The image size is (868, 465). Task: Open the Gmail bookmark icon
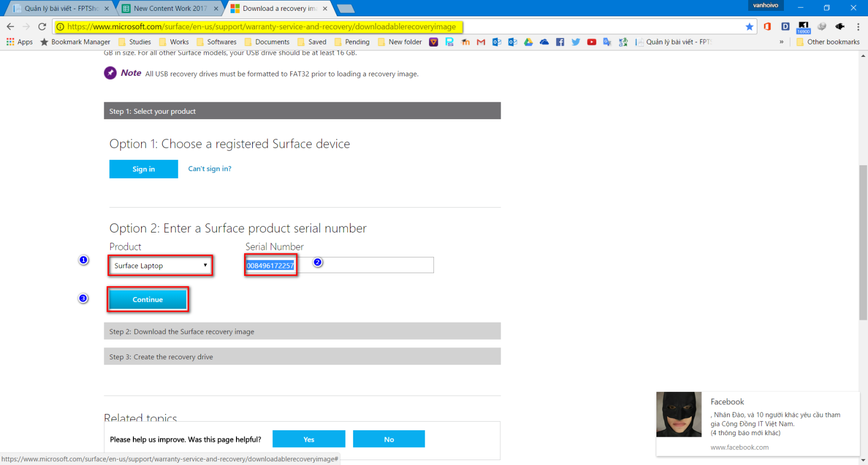coord(481,42)
